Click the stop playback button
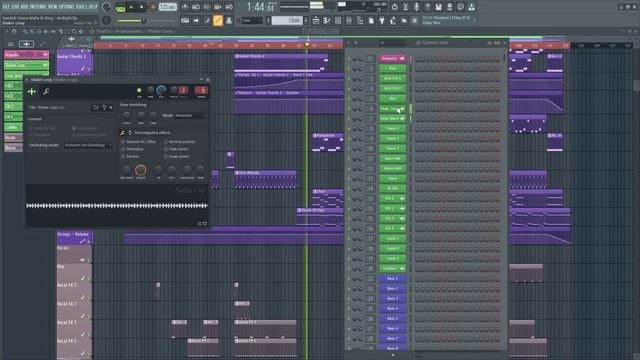Viewport: 640px width, 360px height. click(142, 7)
